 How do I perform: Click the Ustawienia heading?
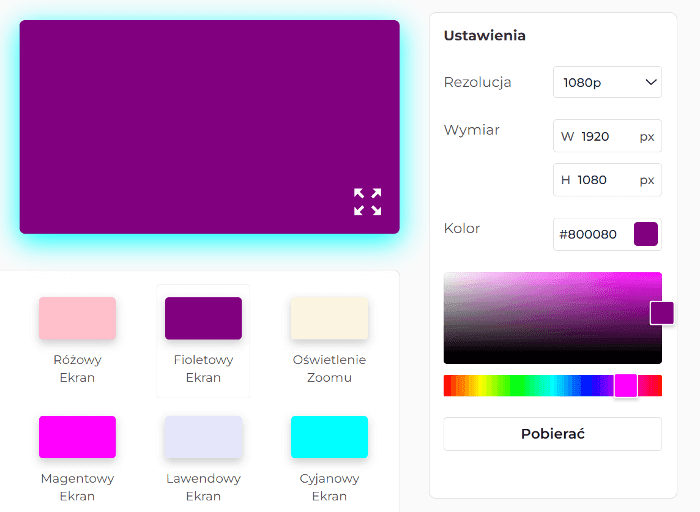pos(484,35)
